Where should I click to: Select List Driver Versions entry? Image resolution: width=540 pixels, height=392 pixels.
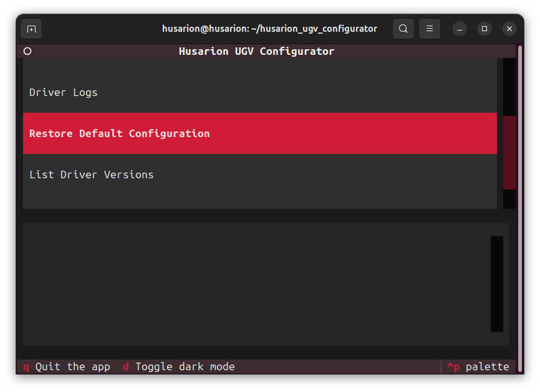(x=92, y=174)
